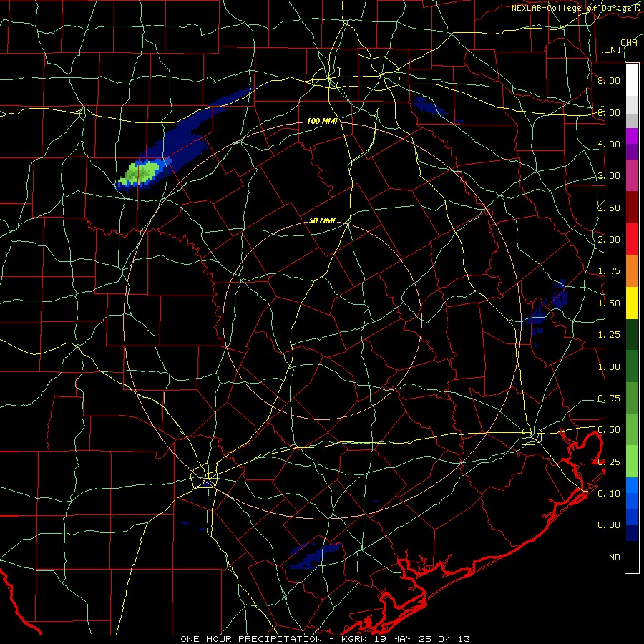Click the 50 NMI range ring label
Image resolution: width=644 pixels, height=644 pixels.
click(x=322, y=221)
